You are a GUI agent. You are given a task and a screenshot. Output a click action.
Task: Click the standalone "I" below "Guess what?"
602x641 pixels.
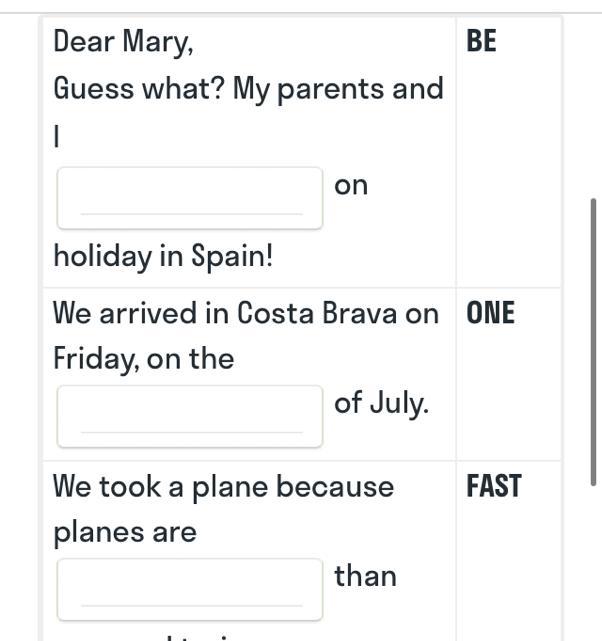(x=58, y=137)
